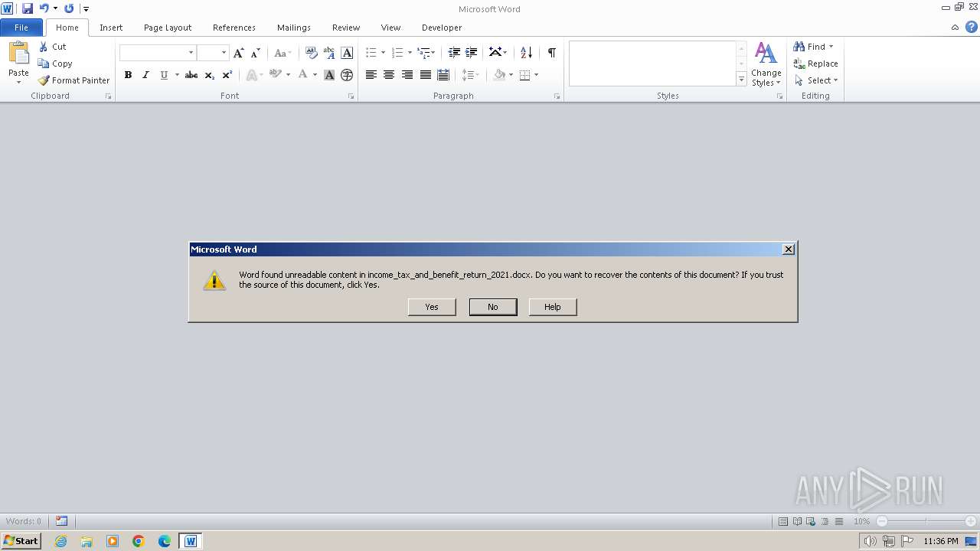Open the Select dropdown in Editing

pos(816,80)
